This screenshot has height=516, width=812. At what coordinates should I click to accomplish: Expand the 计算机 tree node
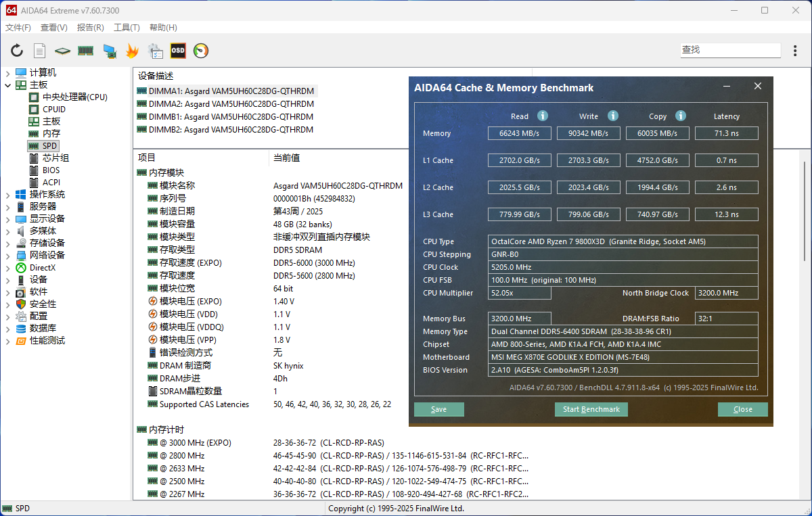click(8, 73)
